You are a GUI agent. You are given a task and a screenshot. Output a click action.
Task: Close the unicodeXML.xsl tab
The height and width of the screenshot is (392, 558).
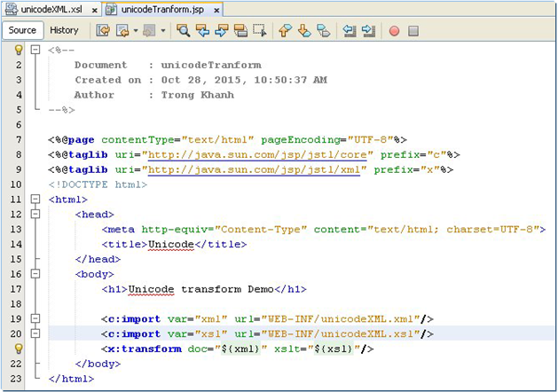point(95,11)
